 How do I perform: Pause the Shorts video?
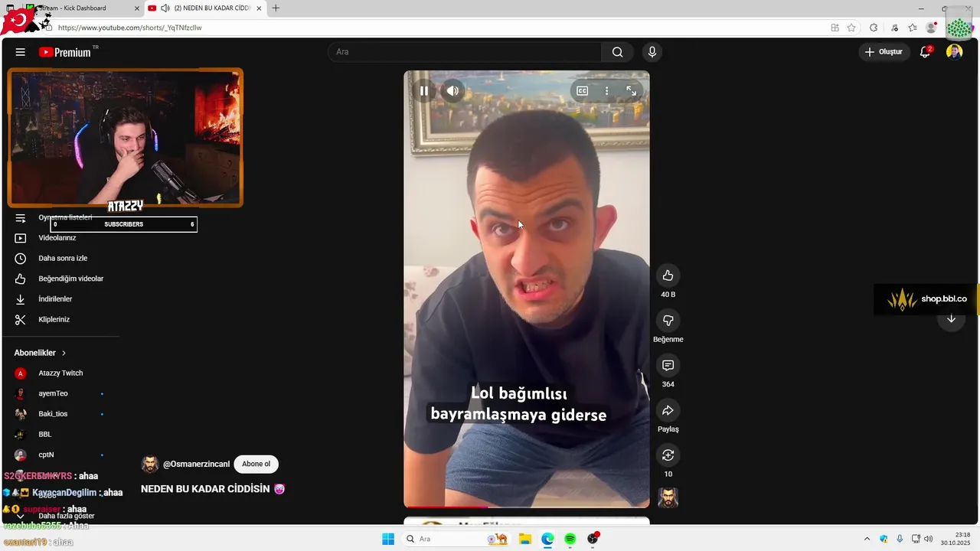click(423, 91)
